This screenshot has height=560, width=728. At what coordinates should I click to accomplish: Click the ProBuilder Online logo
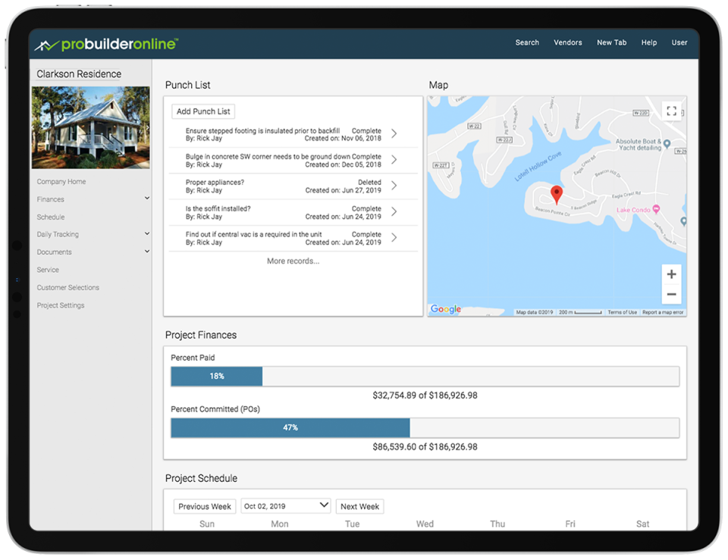[106, 43]
